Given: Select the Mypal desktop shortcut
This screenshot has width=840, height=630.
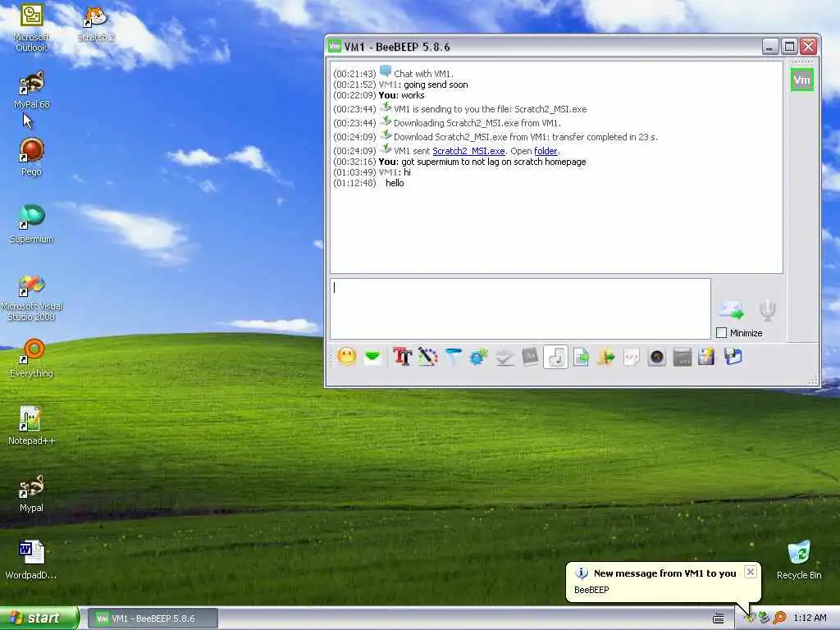Looking at the screenshot, I should [x=31, y=494].
